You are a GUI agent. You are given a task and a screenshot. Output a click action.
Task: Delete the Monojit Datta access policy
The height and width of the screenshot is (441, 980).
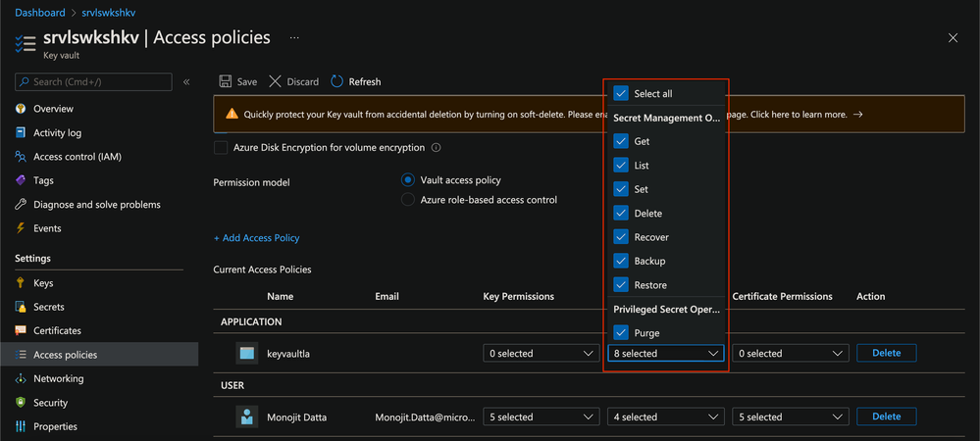click(x=886, y=416)
